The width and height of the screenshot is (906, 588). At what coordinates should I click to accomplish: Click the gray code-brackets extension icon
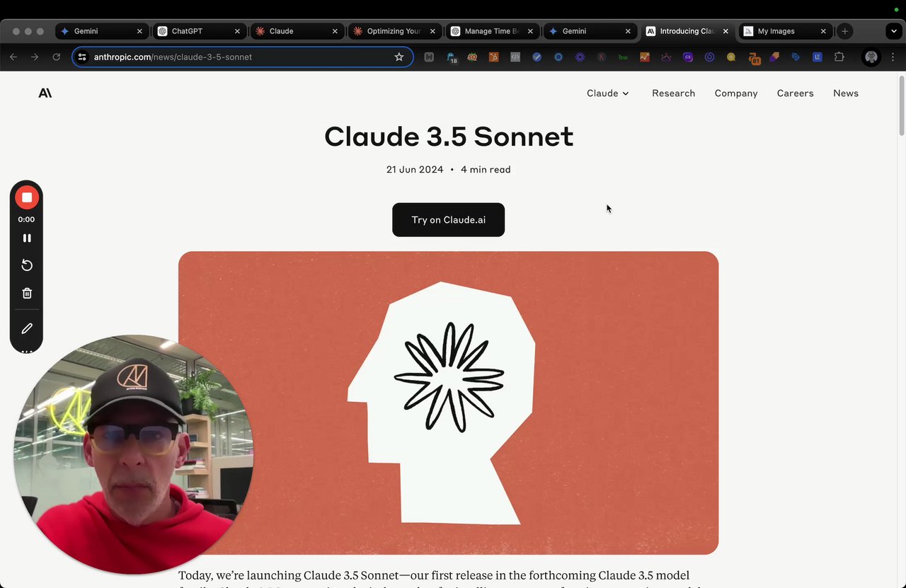coord(515,57)
